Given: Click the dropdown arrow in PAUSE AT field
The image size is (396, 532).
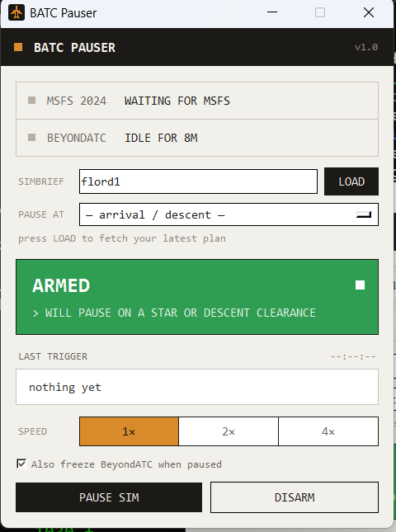Looking at the screenshot, I should (x=364, y=214).
